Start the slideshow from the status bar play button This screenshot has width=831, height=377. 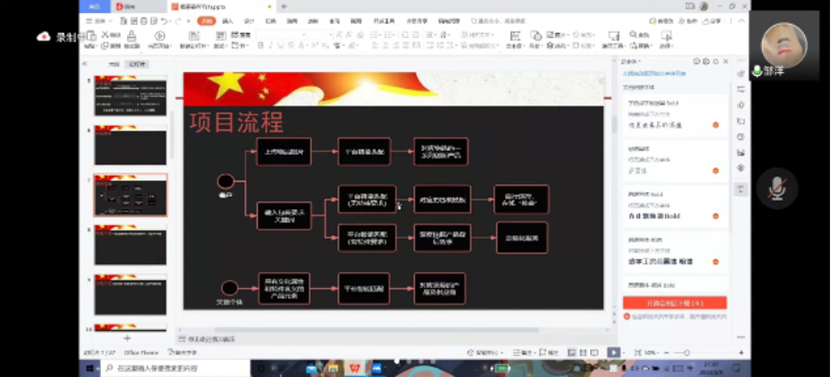coord(613,353)
